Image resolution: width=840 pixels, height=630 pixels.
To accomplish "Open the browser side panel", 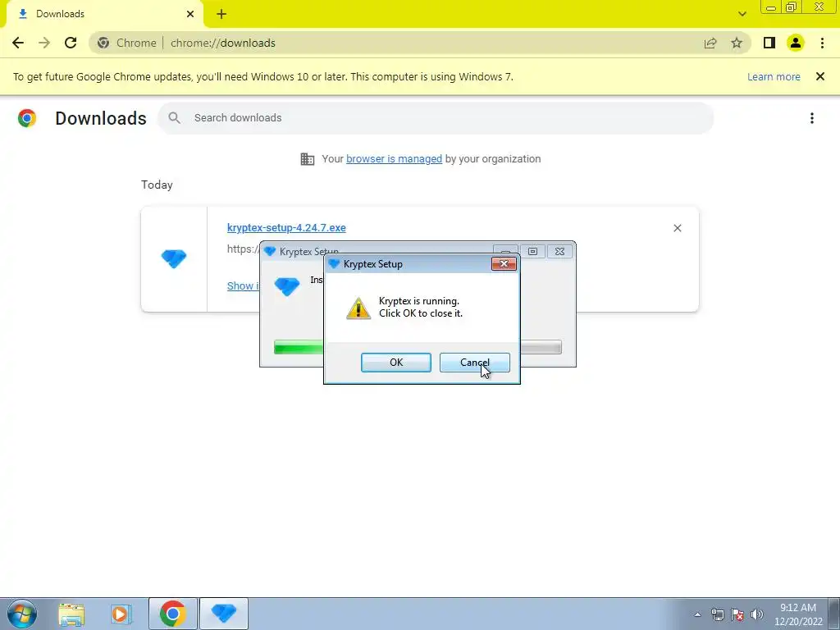I will click(769, 43).
